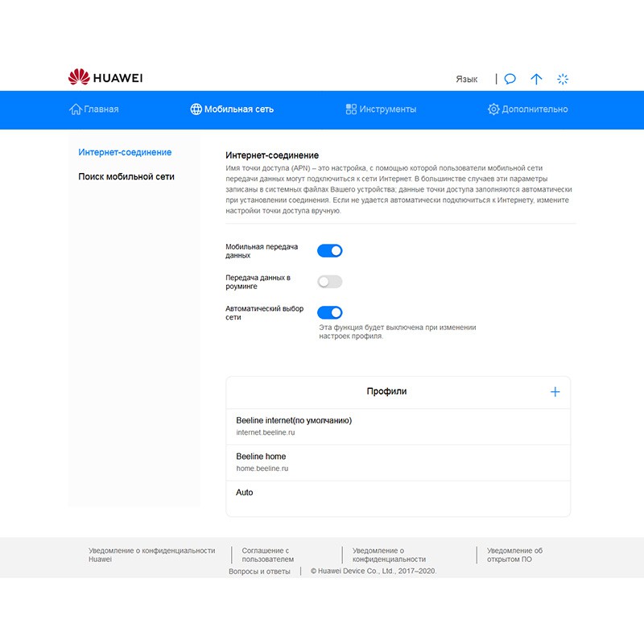
Task: Click the globe icon for Мобильная сеть
Action: pyautogui.click(x=196, y=109)
